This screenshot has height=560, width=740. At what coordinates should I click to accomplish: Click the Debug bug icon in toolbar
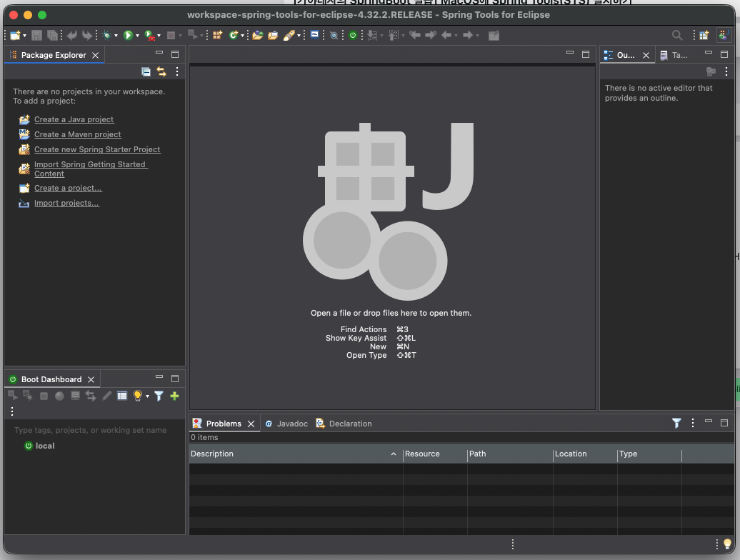106,36
